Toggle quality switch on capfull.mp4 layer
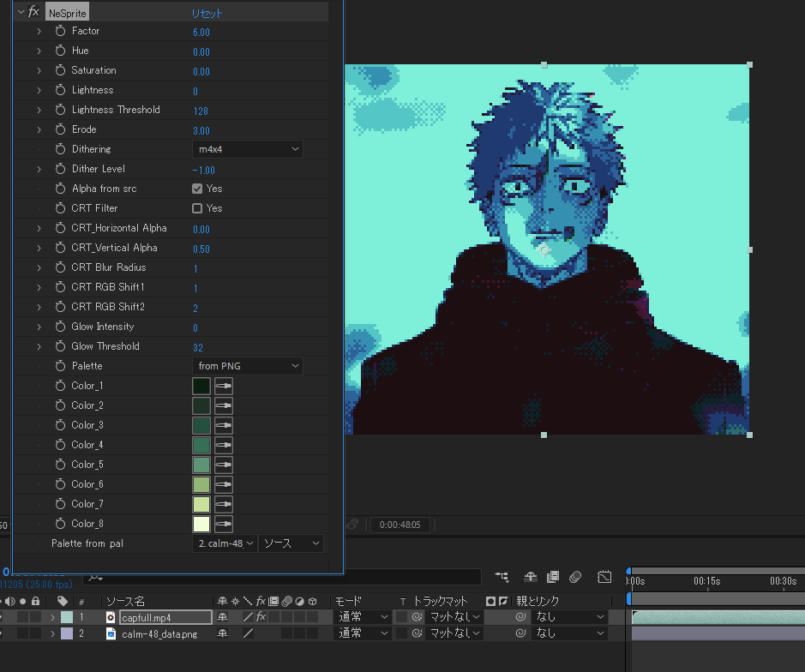This screenshot has width=805, height=672. (x=248, y=616)
